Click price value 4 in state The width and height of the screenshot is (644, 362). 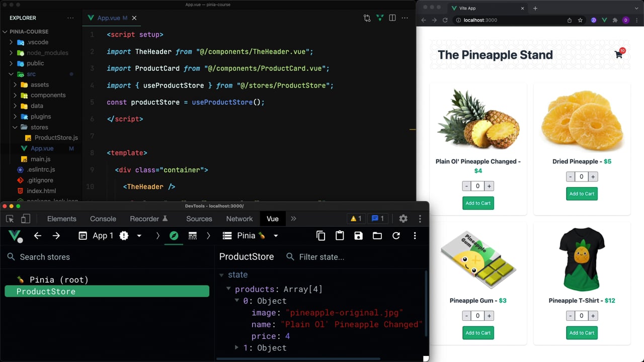click(287, 336)
